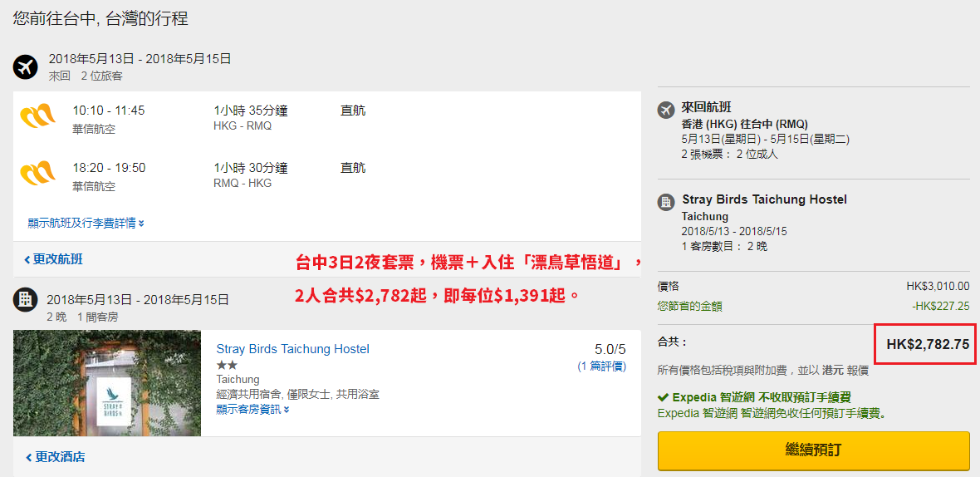980x477 pixels.
Task: Click the 合共： total label
Action: [x=673, y=342]
